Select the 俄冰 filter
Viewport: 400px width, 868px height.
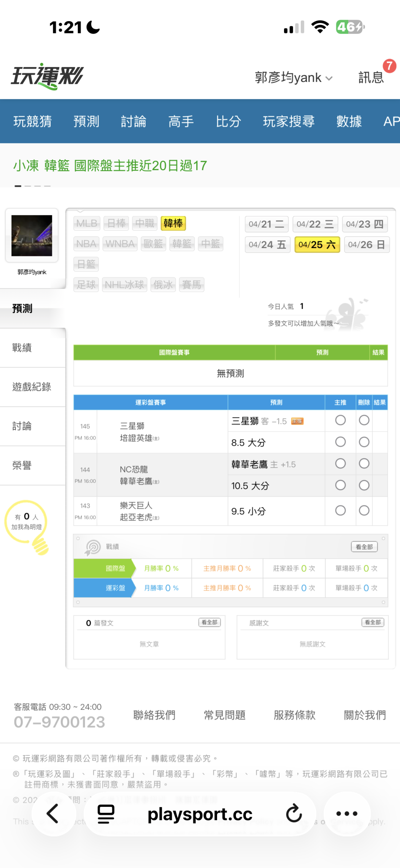(x=163, y=285)
